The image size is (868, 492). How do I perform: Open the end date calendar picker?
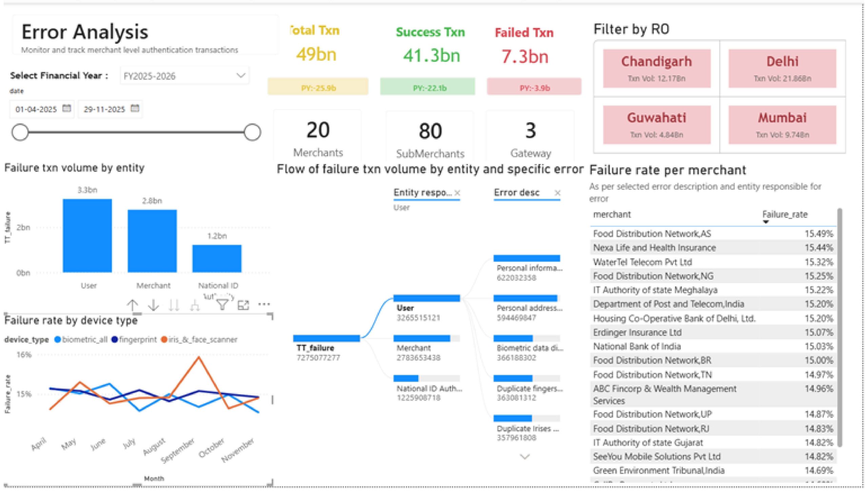[135, 108]
